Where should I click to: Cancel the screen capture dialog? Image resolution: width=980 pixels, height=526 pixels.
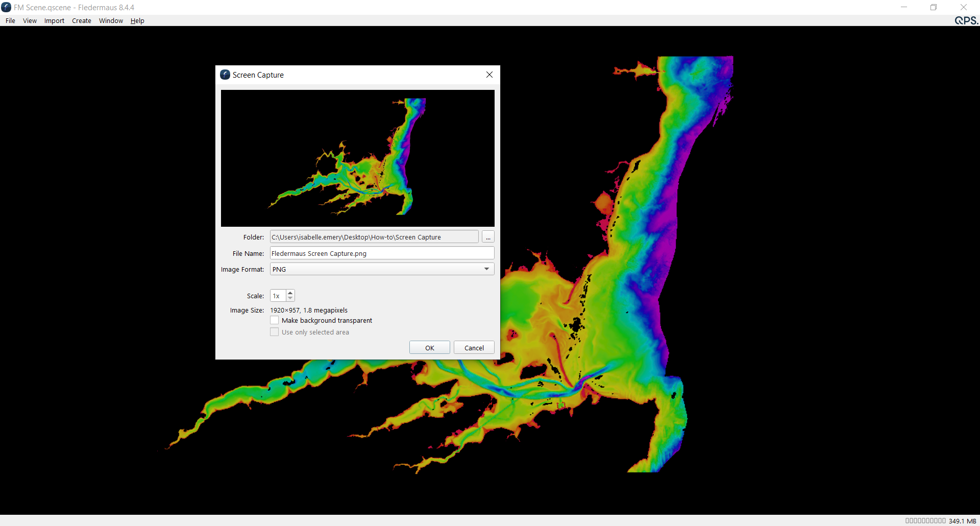tap(474, 348)
